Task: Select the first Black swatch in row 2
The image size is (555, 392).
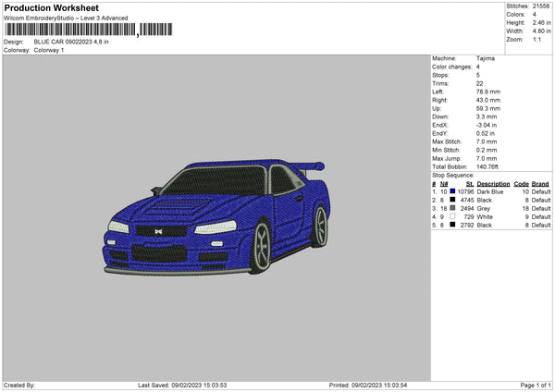Action: tap(453, 200)
